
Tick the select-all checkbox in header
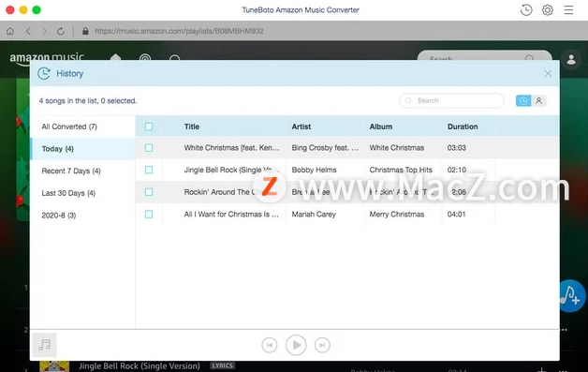pos(149,126)
